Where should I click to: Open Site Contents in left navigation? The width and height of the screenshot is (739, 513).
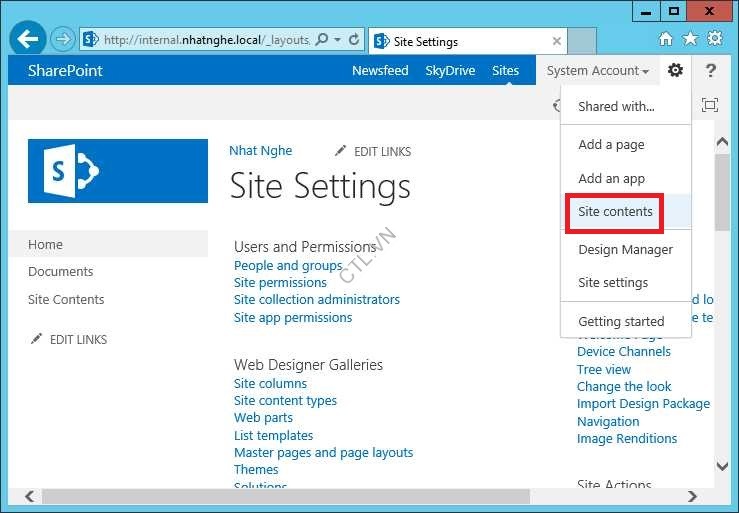pos(66,299)
